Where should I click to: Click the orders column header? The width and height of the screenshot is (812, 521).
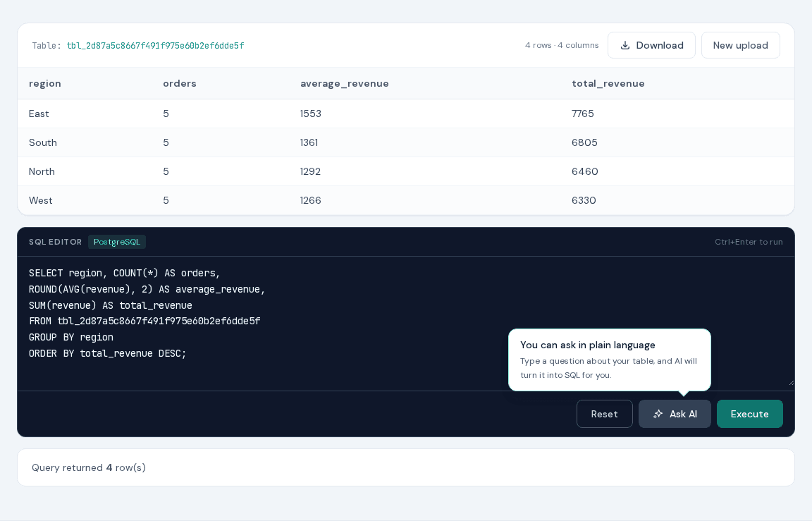tap(180, 83)
